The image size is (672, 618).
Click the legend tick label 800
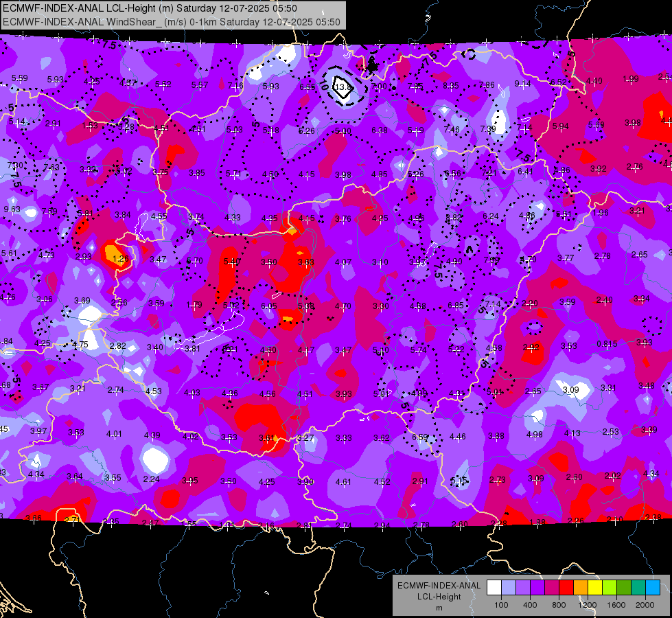pyautogui.click(x=559, y=605)
